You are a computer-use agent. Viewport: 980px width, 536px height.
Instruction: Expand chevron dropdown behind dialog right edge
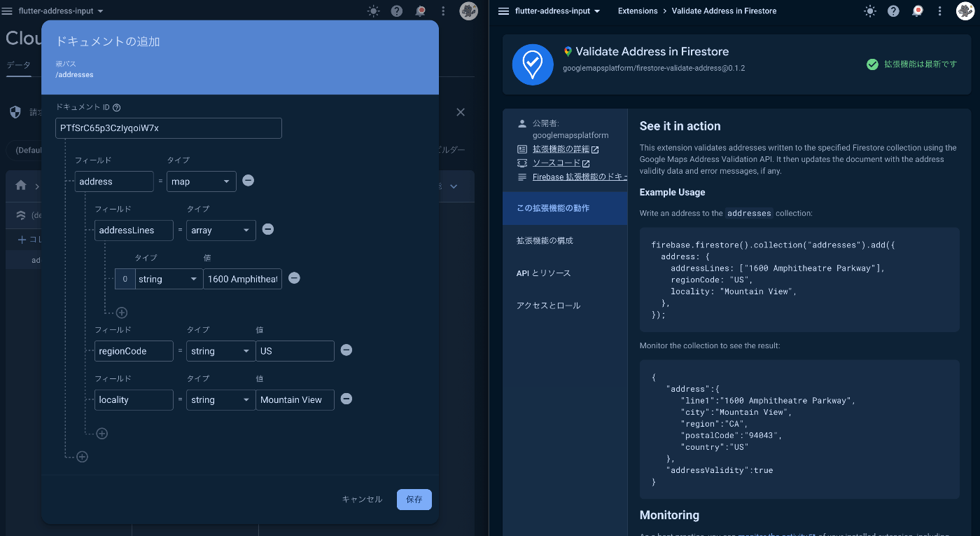click(x=454, y=186)
